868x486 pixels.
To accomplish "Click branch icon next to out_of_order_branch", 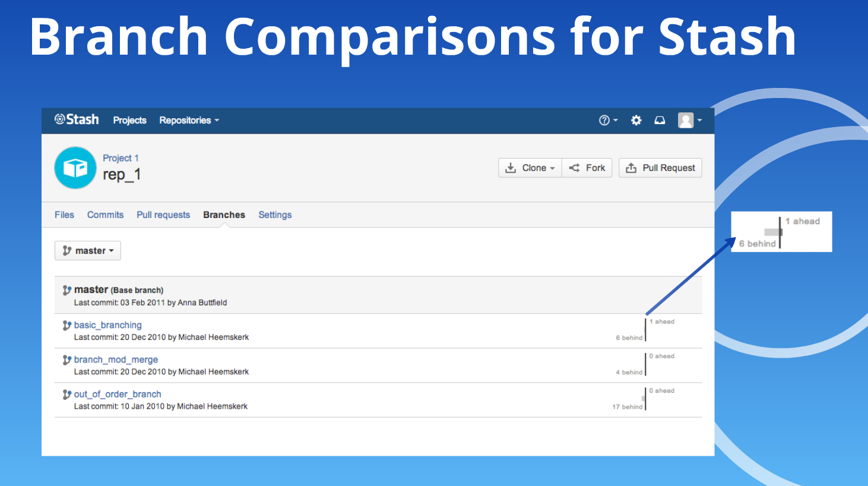I will coord(67,394).
